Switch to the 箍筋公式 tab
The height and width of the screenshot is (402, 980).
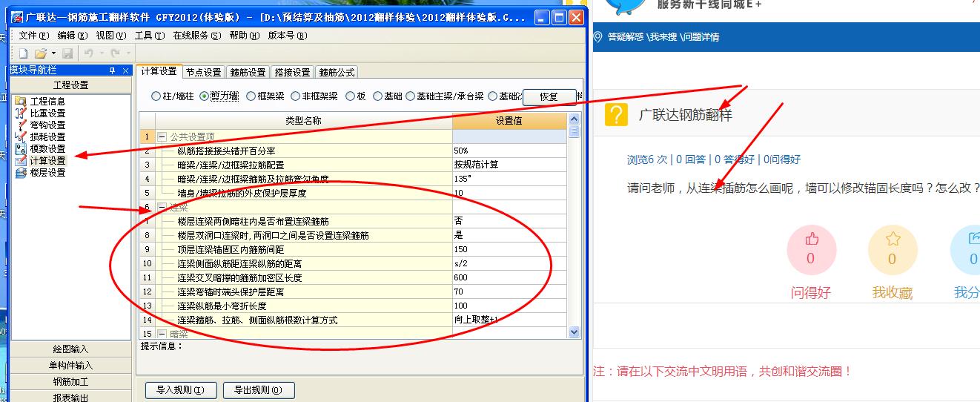pos(337,72)
